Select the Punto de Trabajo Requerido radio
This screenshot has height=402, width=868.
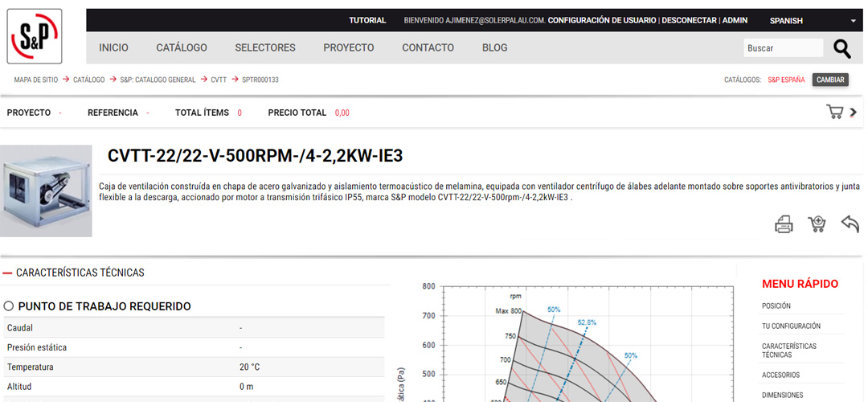point(9,306)
